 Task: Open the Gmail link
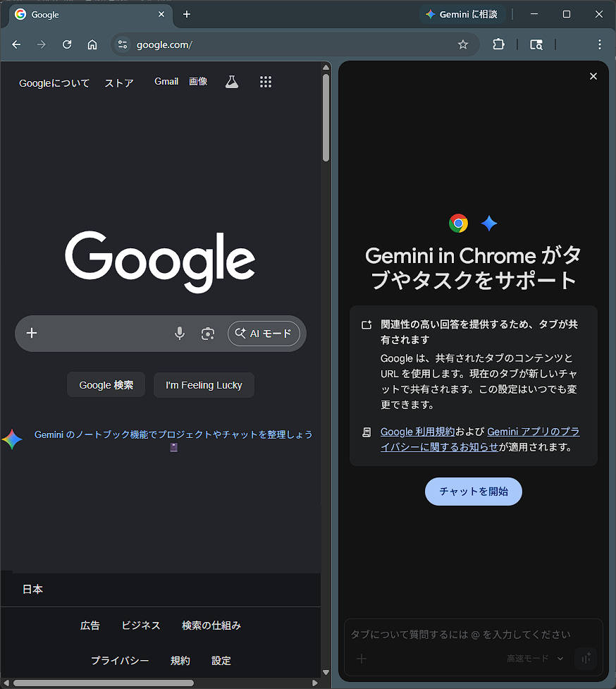click(x=166, y=81)
